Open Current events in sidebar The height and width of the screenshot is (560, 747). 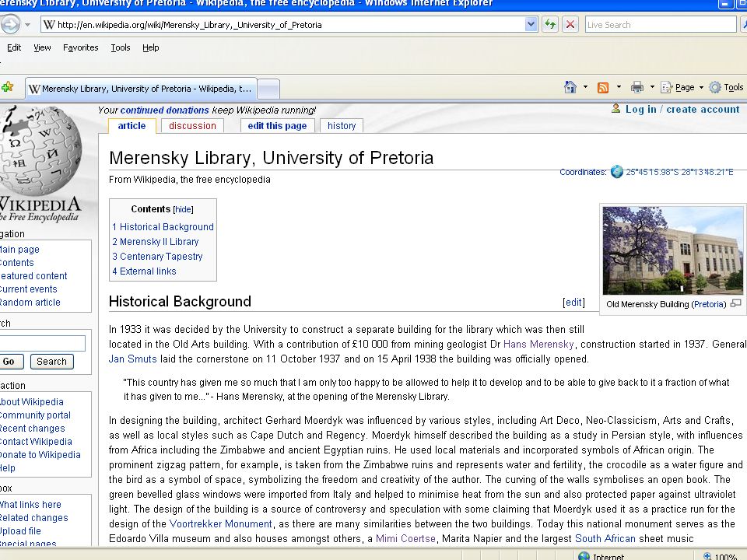28,289
